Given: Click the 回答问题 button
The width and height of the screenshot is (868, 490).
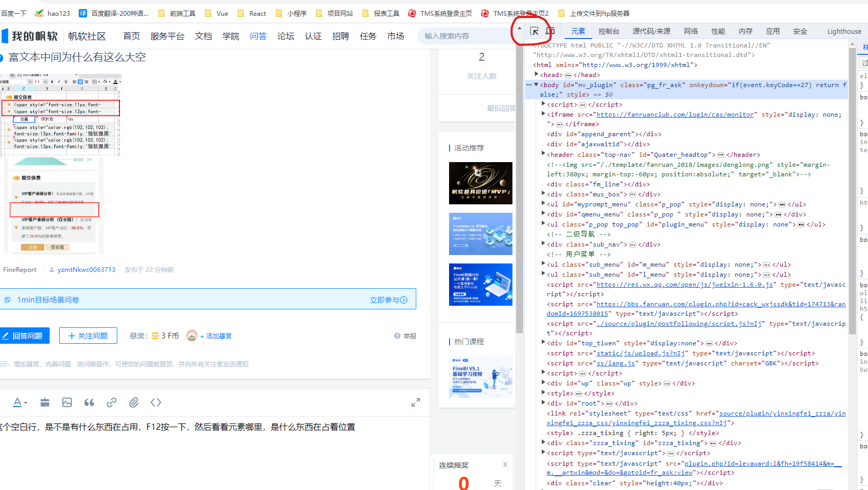Looking at the screenshot, I should (x=24, y=336).
